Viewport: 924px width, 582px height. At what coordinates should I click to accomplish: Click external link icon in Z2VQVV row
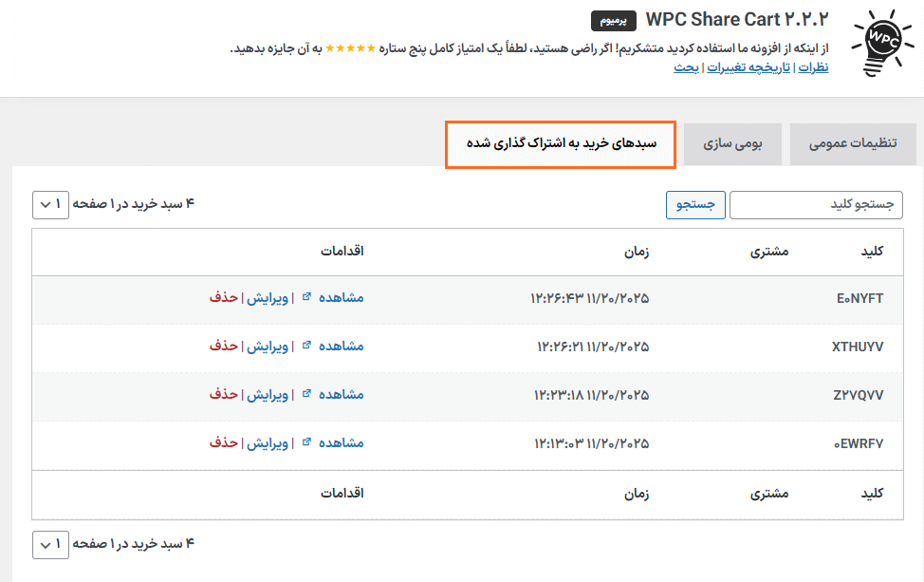point(305,393)
